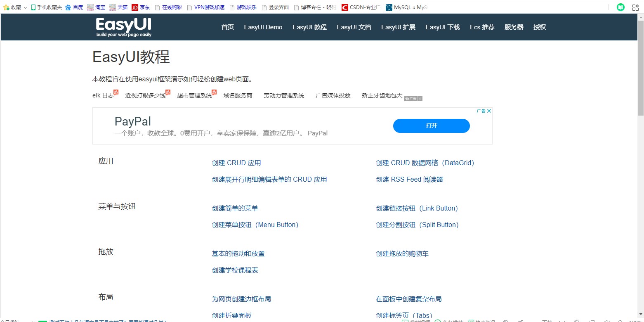This screenshot has width=644, height=322.
Task: Close the small 广告 badge after the text ads
Action: pos(420,99)
